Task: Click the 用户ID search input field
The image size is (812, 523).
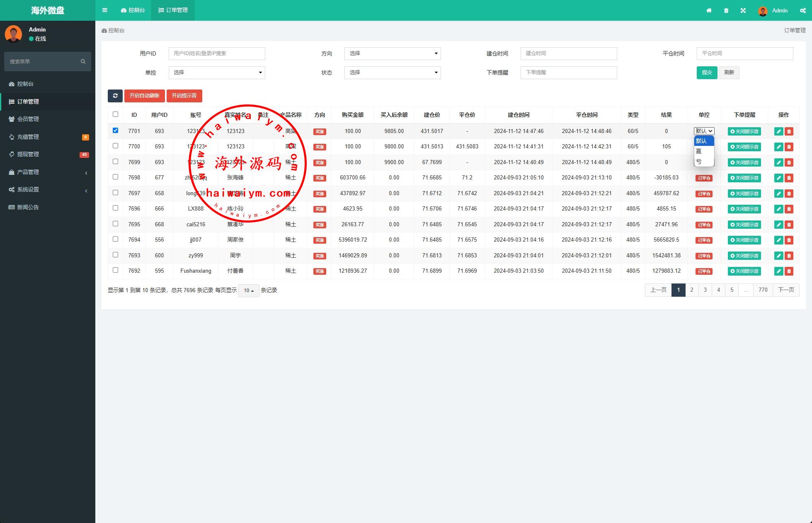Action: [x=216, y=53]
